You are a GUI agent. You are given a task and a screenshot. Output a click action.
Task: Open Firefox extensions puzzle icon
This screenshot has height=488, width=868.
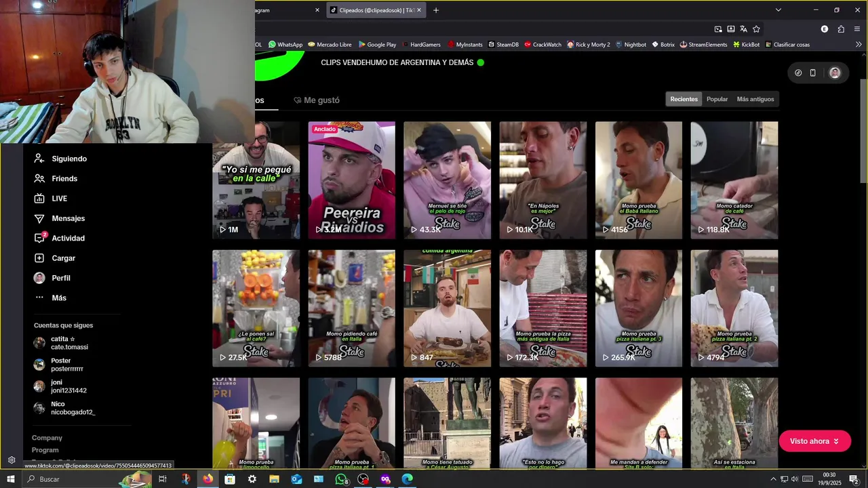coord(841,29)
